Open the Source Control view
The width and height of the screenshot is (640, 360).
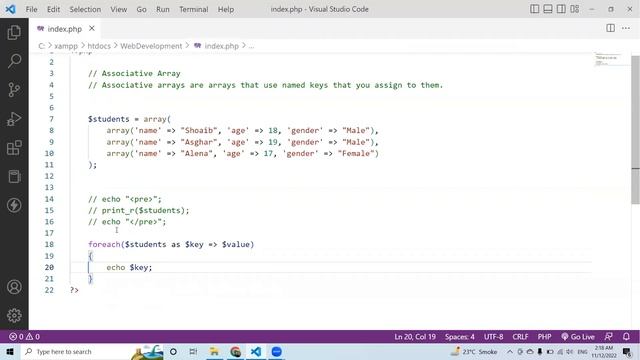(14, 90)
